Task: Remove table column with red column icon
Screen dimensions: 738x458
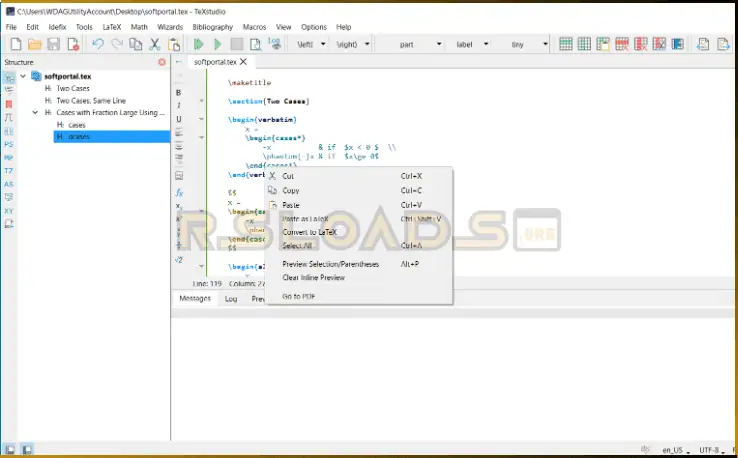Action: tap(641, 44)
